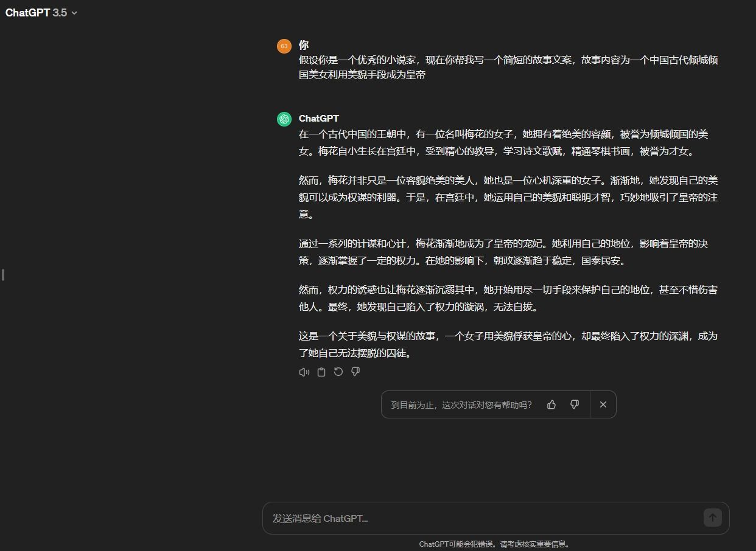Image resolution: width=756 pixels, height=551 pixels.
Task: Regenerate the response with the circular arrow icon
Action: pyautogui.click(x=338, y=372)
